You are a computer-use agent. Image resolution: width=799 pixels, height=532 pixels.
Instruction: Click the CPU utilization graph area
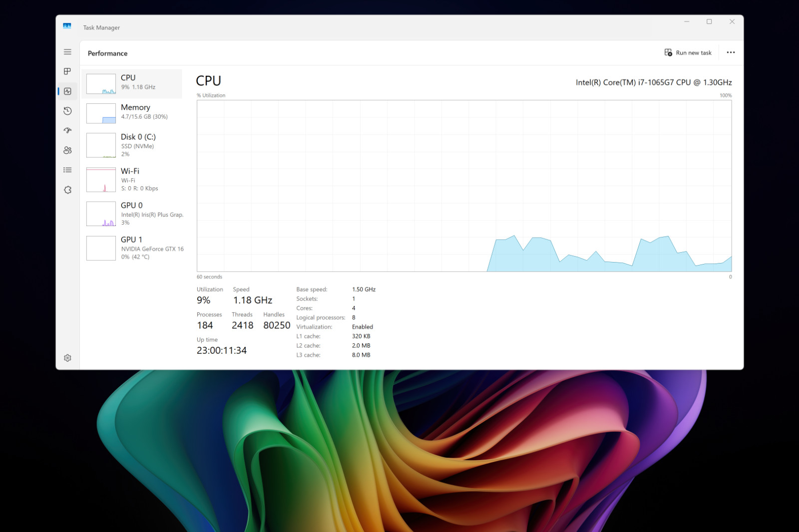tap(464, 186)
